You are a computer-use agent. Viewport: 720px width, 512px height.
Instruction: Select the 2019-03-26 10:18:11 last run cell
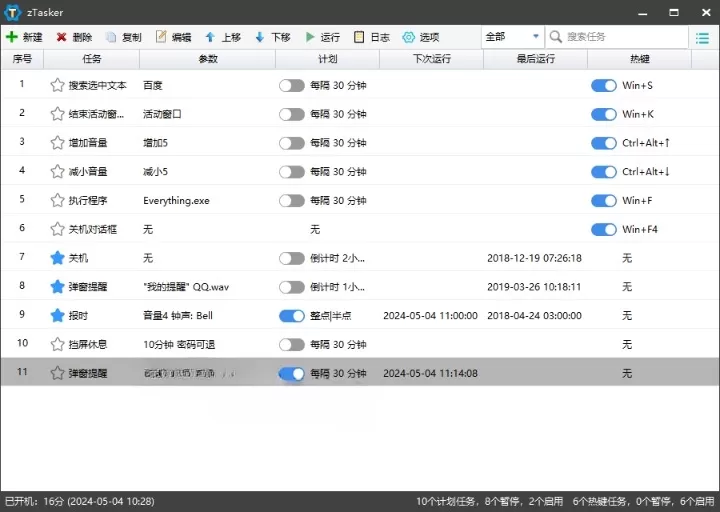click(534, 287)
